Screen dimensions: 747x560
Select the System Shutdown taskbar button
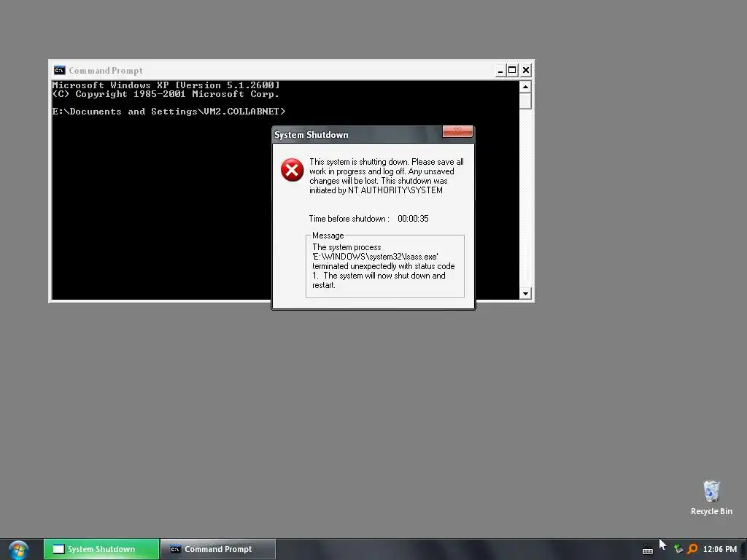[101, 549]
